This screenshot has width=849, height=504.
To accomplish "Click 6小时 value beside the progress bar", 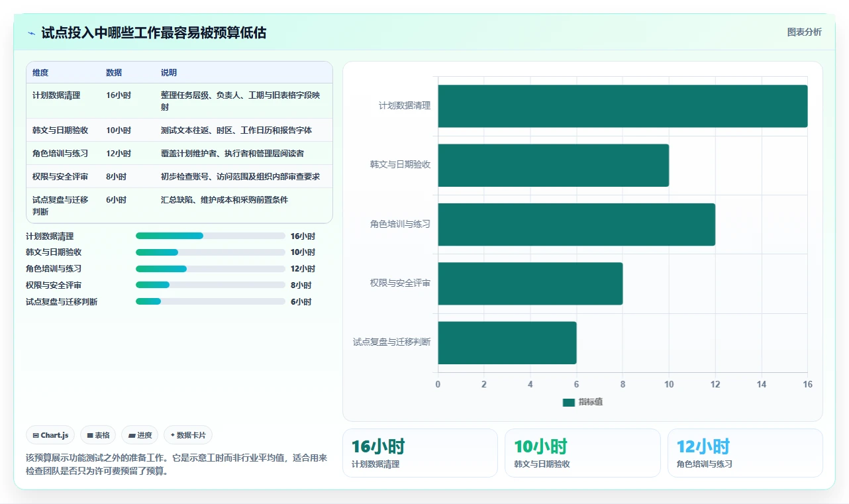I will [x=301, y=302].
